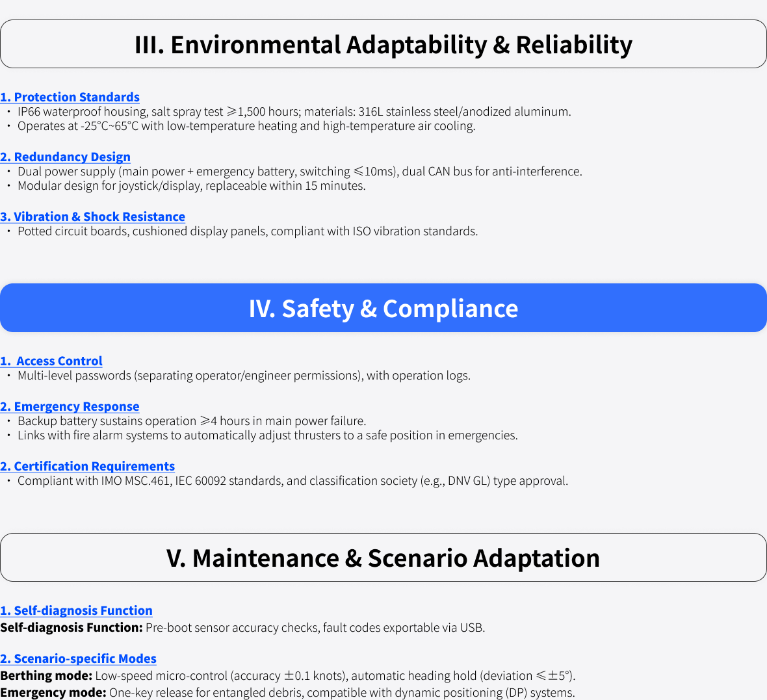Screen dimensions: 767x700
Task: Select the IMO MSC.461 compliance line
Action: tap(292, 480)
